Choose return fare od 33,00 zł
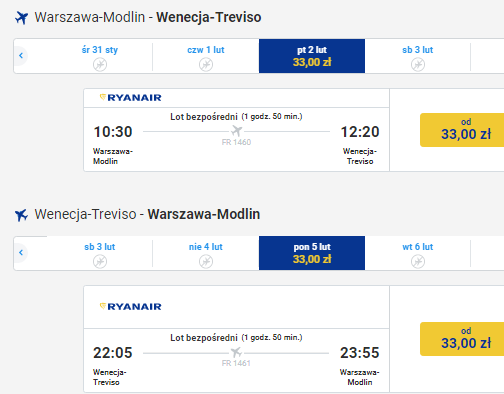This screenshot has width=504, height=394. [462, 339]
